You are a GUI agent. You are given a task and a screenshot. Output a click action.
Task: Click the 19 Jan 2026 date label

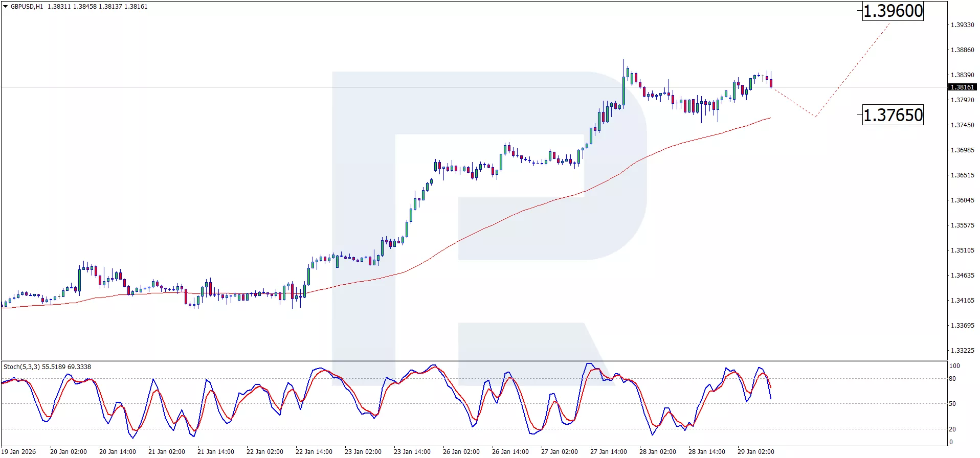coord(19,452)
